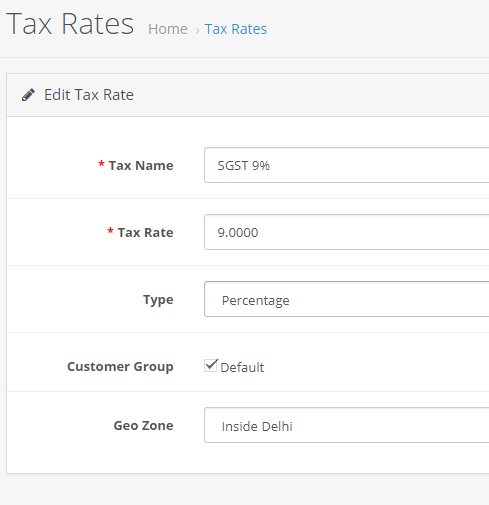Click the large Tax Rates page title
Image resolution: width=489 pixels, height=505 pixels.
click(70, 24)
